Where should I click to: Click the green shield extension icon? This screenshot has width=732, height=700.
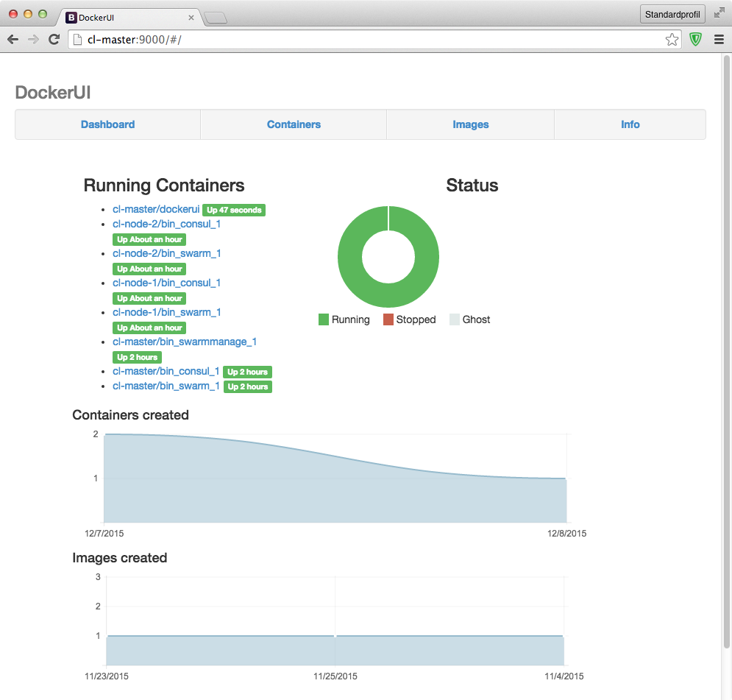(x=695, y=40)
